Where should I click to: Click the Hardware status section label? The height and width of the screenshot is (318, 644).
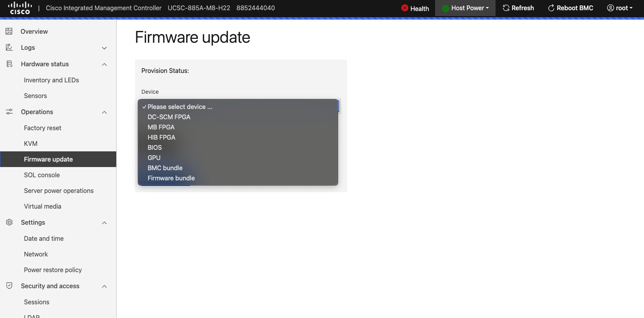[x=45, y=64]
